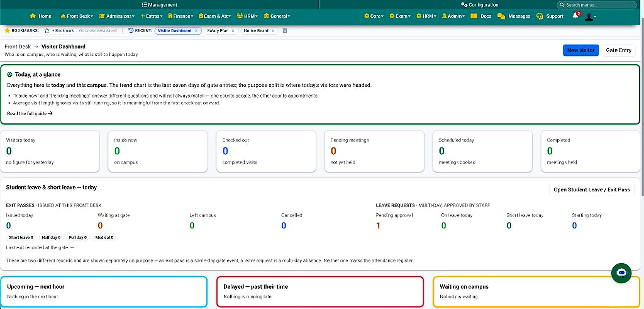The width and height of the screenshot is (644, 309).
Task: Click the Waiting on campus panel
Action: click(536, 292)
